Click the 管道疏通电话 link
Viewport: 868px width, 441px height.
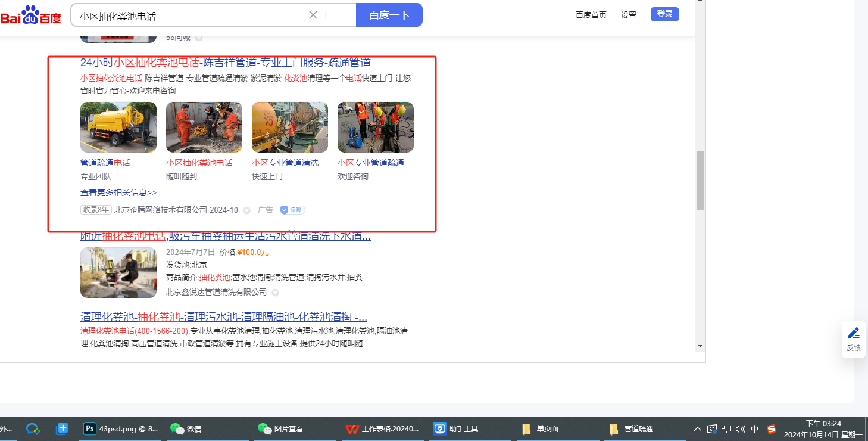pyautogui.click(x=105, y=163)
